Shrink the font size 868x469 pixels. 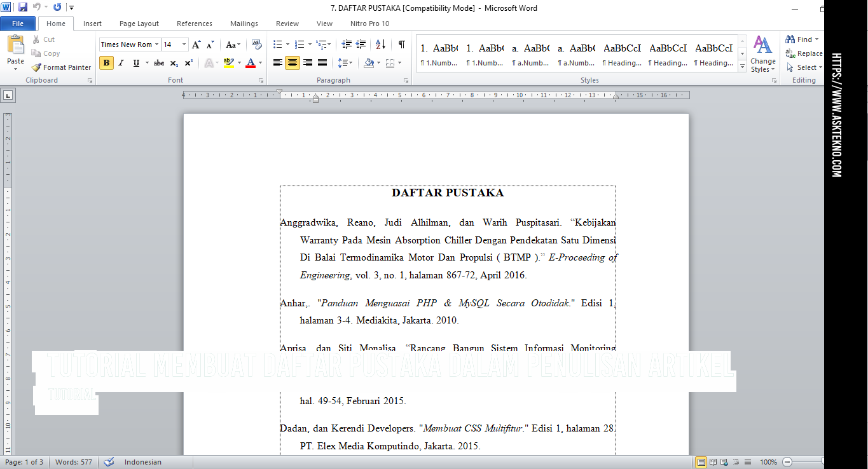(x=210, y=44)
